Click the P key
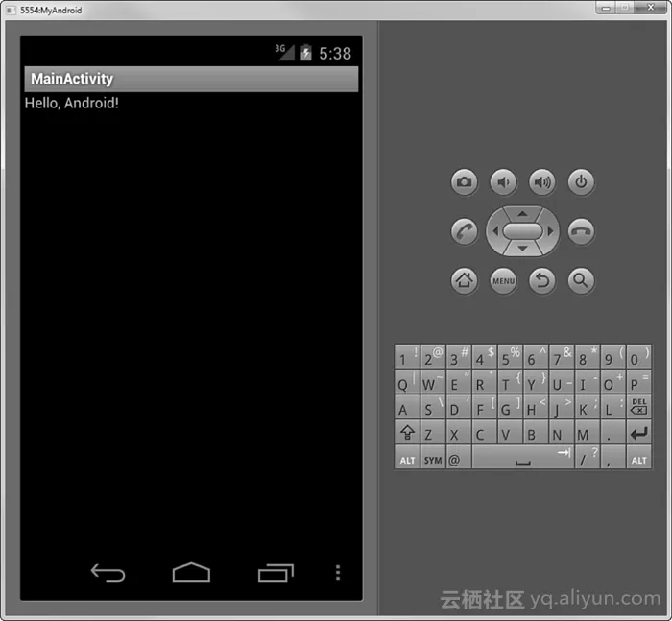Image resolution: width=672 pixels, height=621 pixels. [638, 382]
